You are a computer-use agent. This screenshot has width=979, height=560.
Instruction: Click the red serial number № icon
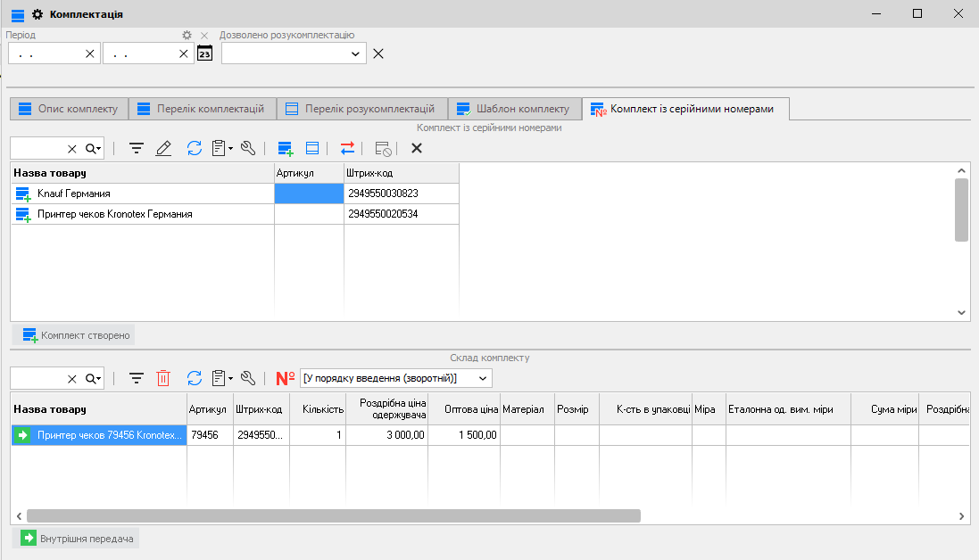coord(285,379)
